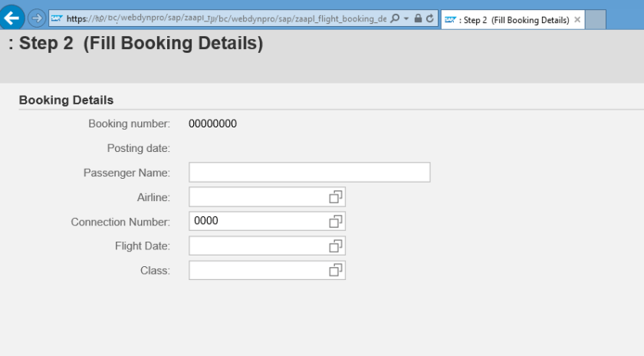Click the browser Forward arrow button
This screenshot has height=356, width=644.
36,19
